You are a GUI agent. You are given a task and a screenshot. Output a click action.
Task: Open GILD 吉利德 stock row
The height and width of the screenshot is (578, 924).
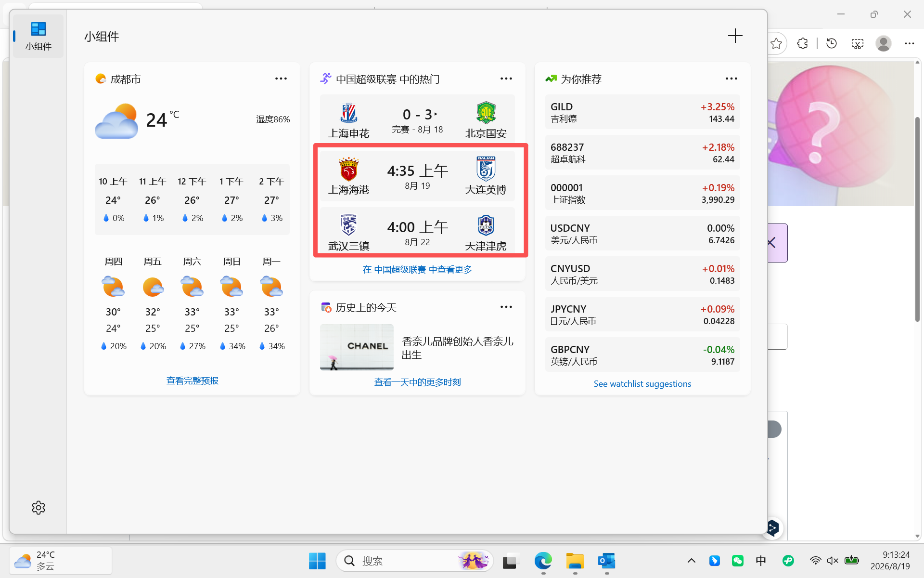tap(642, 112)
